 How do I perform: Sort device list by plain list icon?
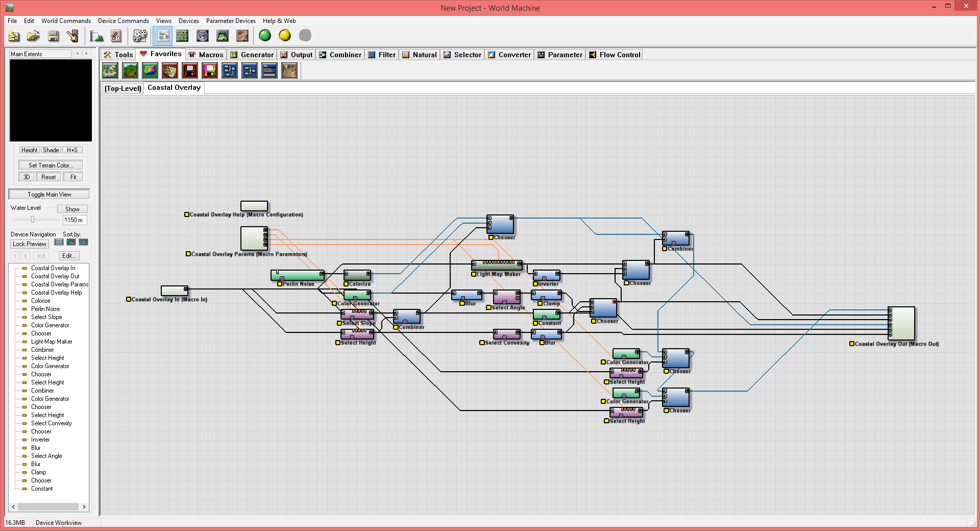click(x=59, y=242)
